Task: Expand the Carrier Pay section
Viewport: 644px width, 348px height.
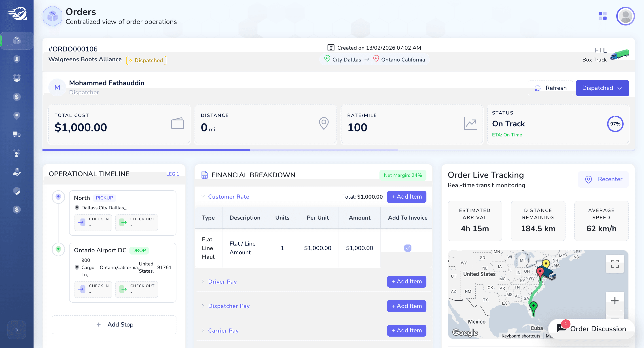Action: (x=203, y=331)
